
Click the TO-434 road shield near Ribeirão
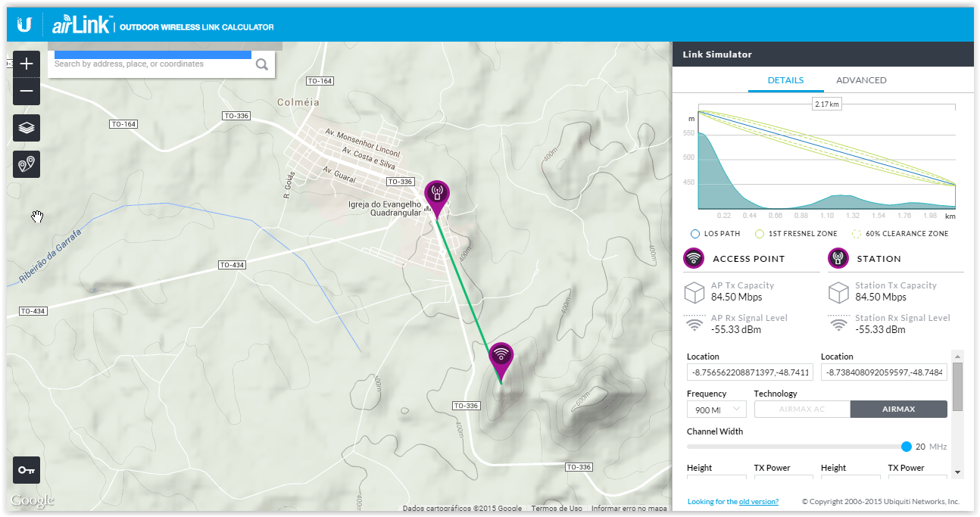pyautogui.click(x=33, y=311)
